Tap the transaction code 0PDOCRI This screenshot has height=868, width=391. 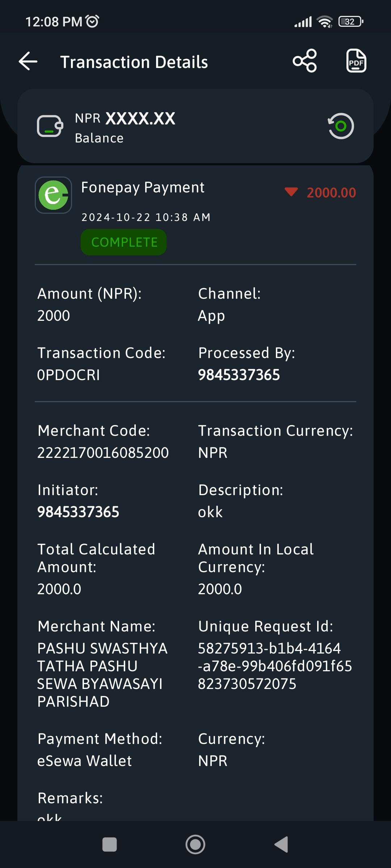pyautogui.click(x=68, y=375)
